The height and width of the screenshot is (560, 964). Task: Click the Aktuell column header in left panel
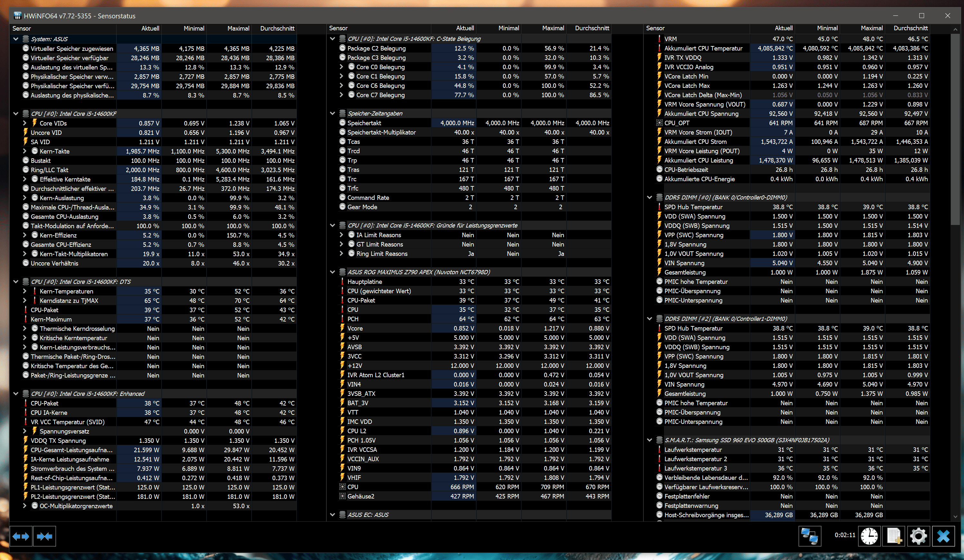150,28
